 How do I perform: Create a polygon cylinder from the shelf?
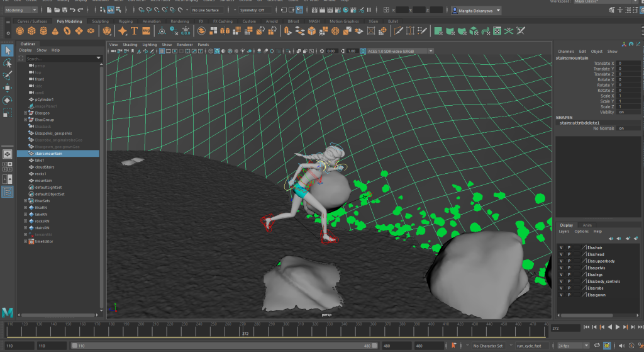pyautogui.click(x=43, y=31)
